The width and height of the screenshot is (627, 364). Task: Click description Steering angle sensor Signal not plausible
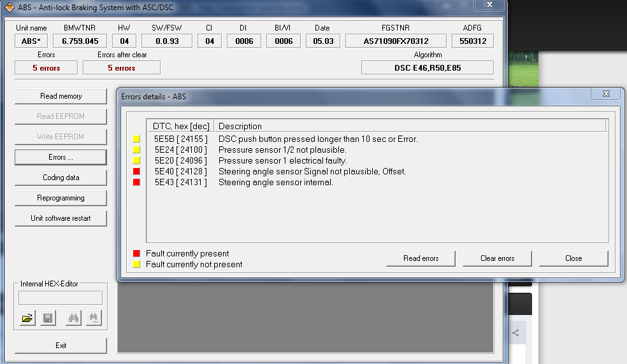312,171
